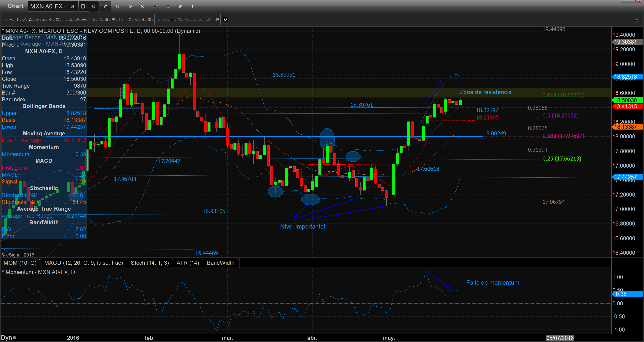The width and height of the screenshot is (644, 342).
Task: Select the diamond shape tool
Action: (x=64, y=20)
